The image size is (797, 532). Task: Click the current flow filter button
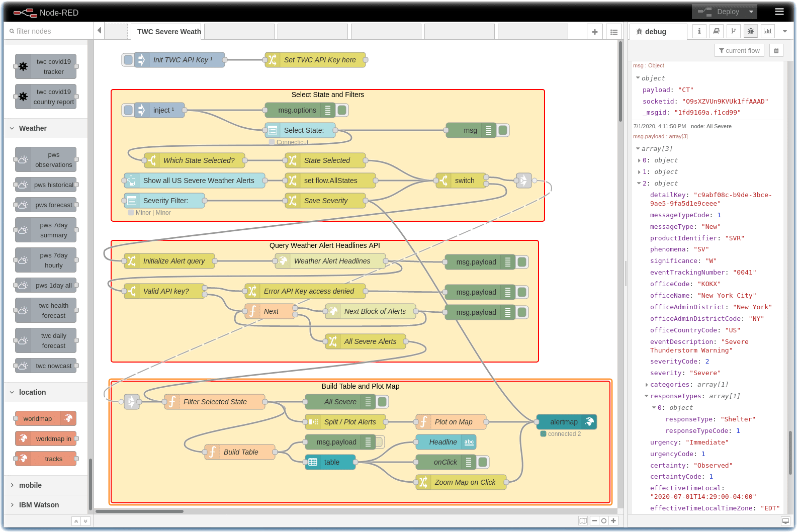point(739,50)
